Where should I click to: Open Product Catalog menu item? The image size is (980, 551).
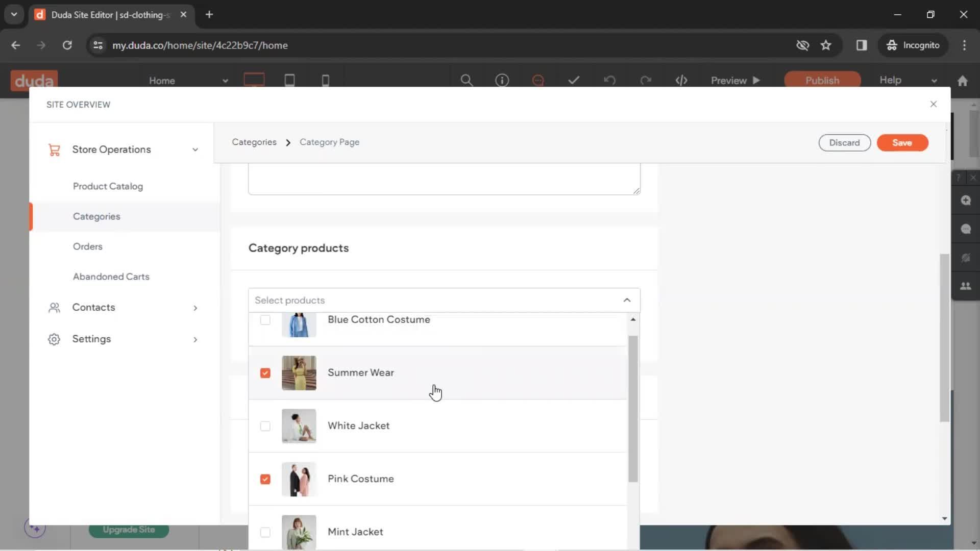point(108,186)
